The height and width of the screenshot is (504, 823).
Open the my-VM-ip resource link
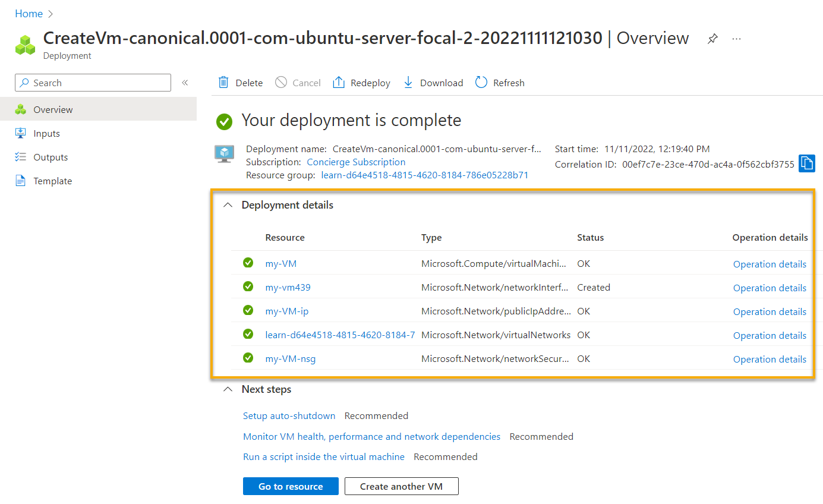[x=286, y=311]
